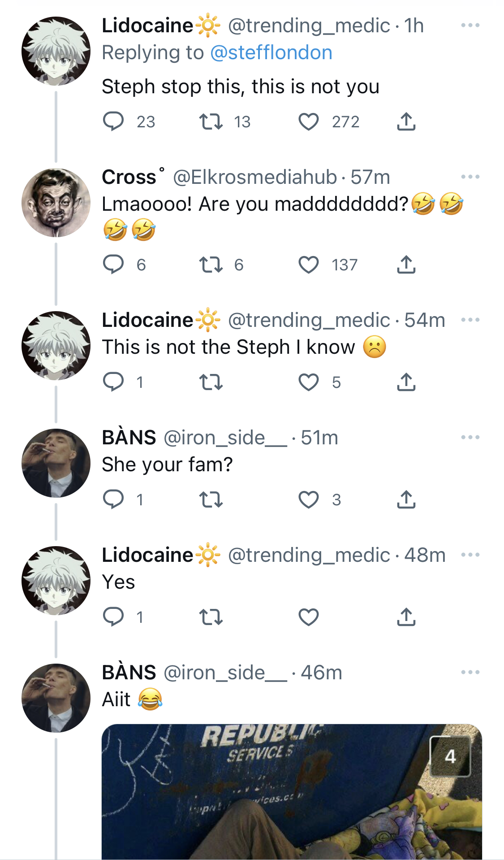Screen dimensions: 504x860
Task: Open more options on the 1h tweet
Action: [x=470, y=25]
